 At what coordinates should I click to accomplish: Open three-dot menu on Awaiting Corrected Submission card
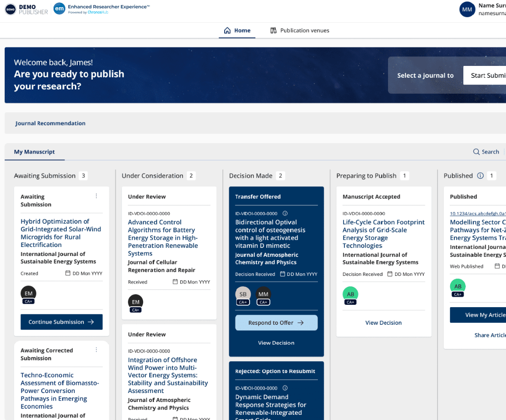[96, 350]
